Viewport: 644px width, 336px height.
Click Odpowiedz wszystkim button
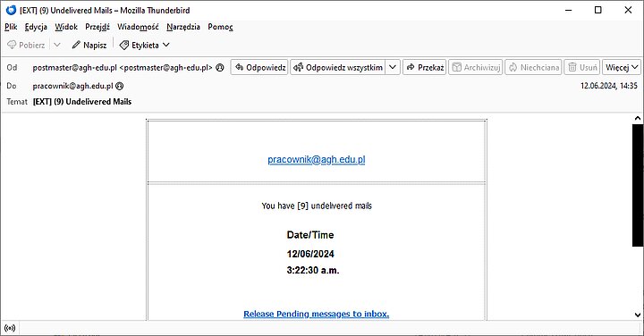338,67
